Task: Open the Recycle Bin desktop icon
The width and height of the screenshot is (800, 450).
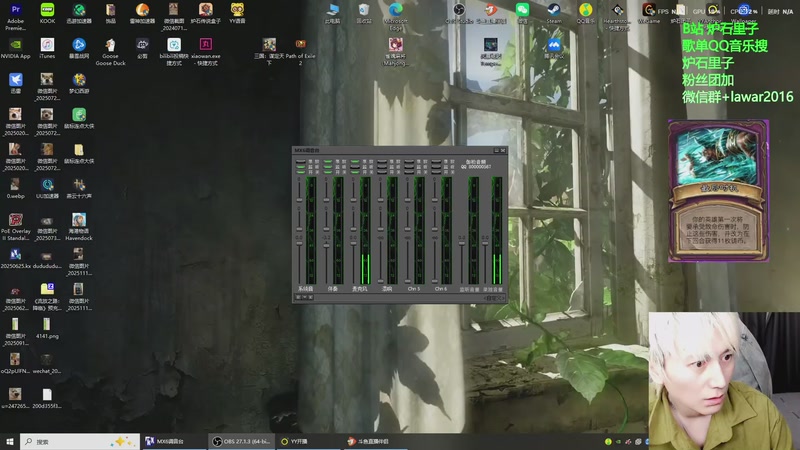Action: pyautogui.click(x=363, y=13)
